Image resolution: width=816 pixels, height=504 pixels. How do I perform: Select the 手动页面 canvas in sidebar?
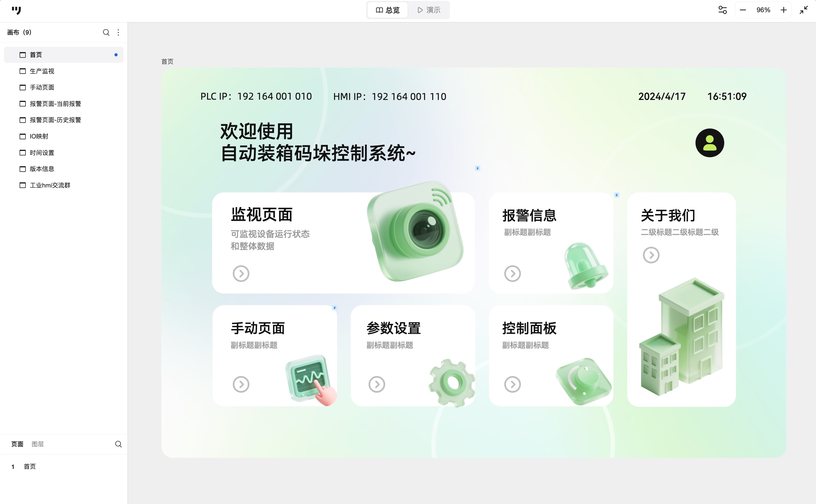point(64,87)
